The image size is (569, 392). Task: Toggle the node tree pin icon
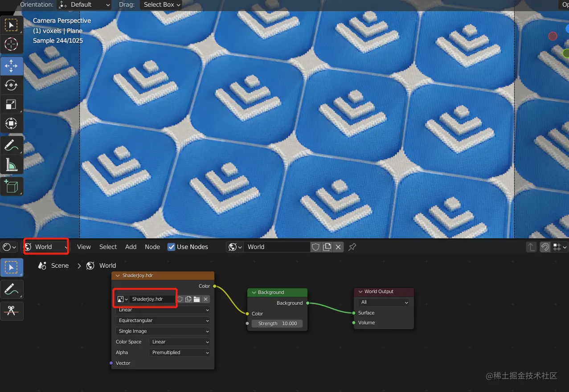(x=352, y=247)
